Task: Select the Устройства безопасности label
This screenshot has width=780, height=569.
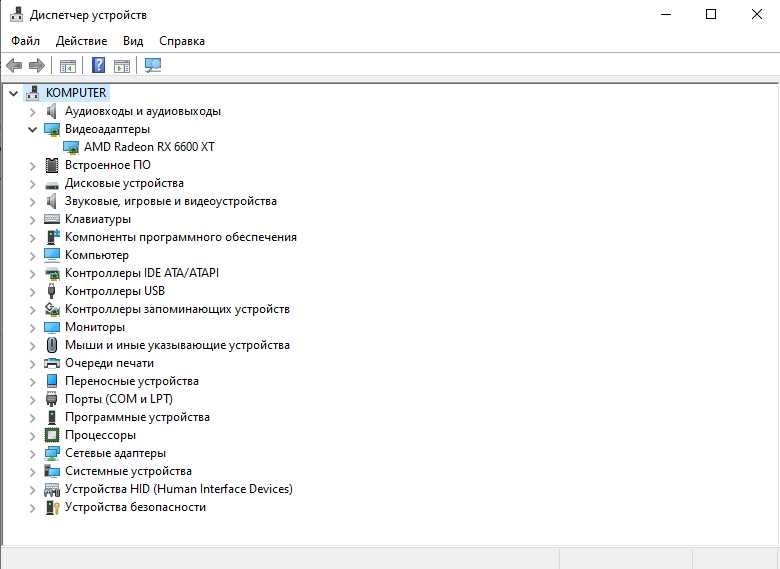Action: click(135, 507)
